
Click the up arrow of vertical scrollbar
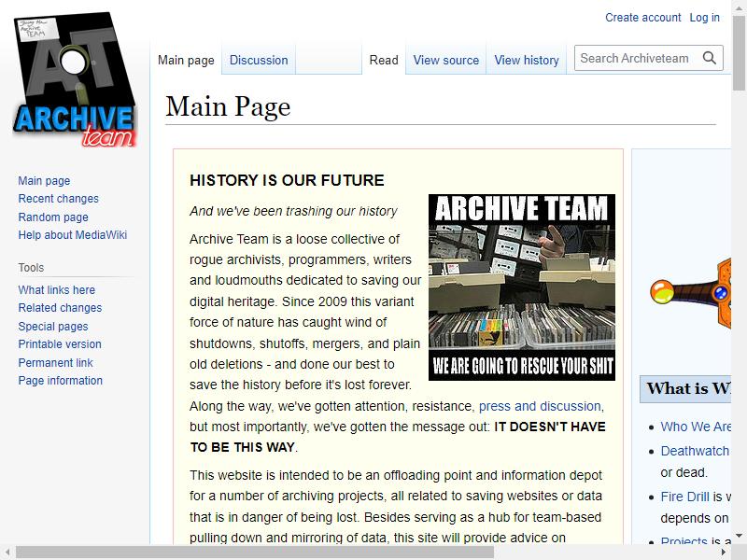pos(739,8)
